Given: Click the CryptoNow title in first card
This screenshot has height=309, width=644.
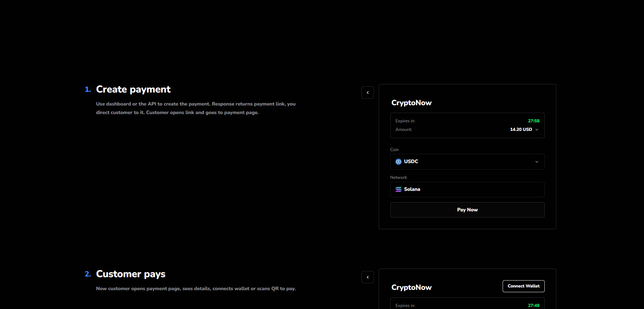Looking at the screenshot, I should [x=411, y=103].
